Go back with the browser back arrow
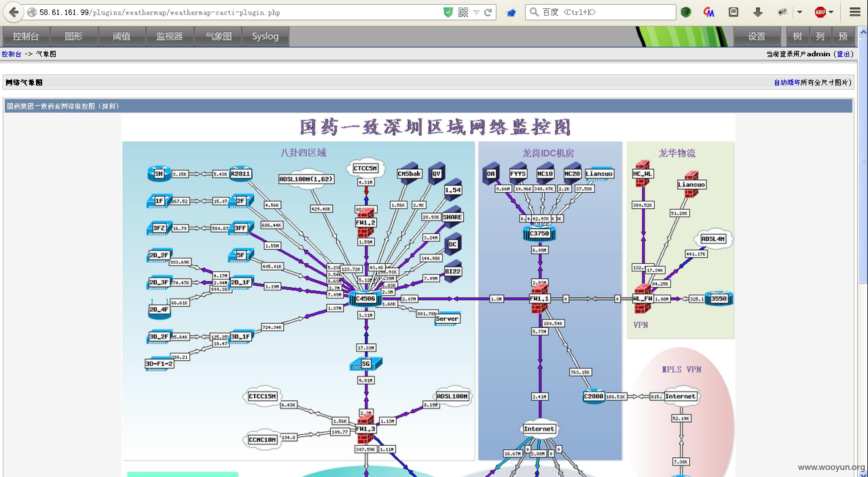 [x=13, y=12]
